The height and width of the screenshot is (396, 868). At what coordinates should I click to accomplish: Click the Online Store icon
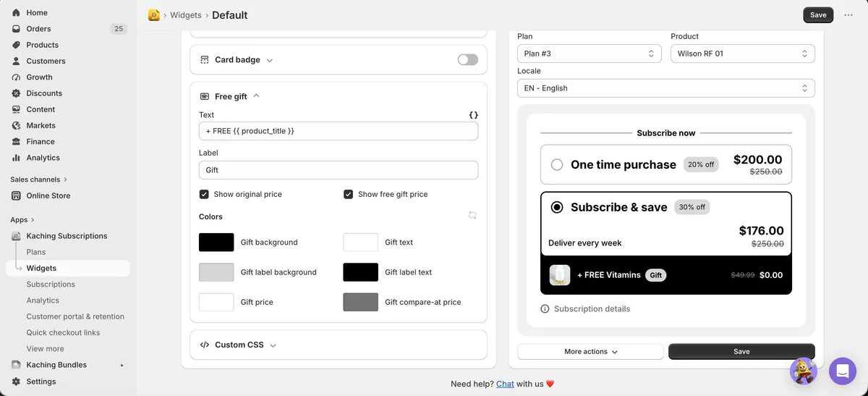17,195
